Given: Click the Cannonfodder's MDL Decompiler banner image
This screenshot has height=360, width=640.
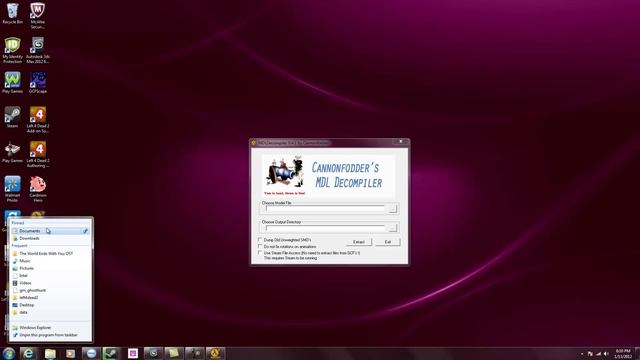Looking at the screenshot, I should click(329, 176).
